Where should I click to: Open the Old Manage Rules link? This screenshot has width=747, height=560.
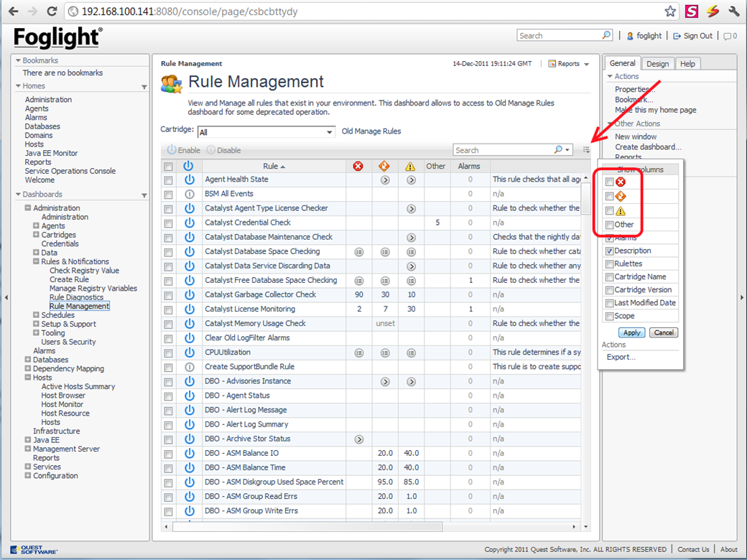pos(371,131)
